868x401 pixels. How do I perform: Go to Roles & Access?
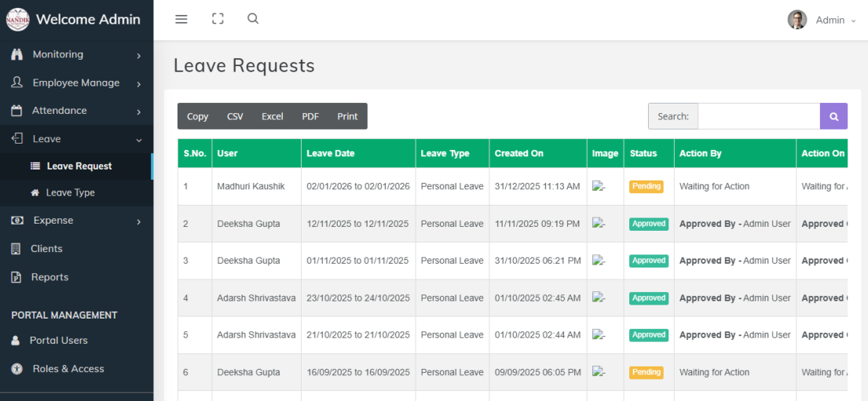(x=76, y=369)
